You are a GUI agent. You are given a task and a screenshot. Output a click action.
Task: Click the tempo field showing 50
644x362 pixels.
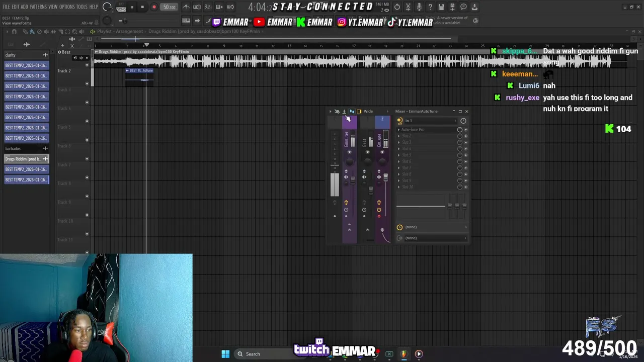pos(169,7)
